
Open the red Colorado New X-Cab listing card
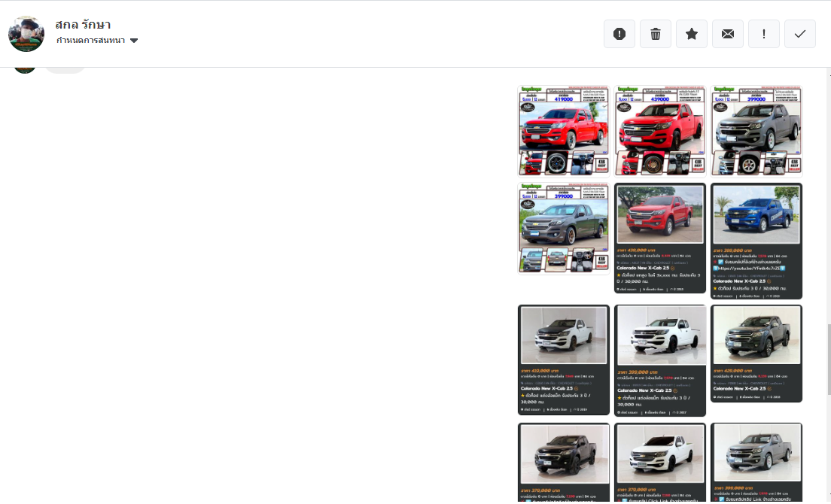(660, 241)
